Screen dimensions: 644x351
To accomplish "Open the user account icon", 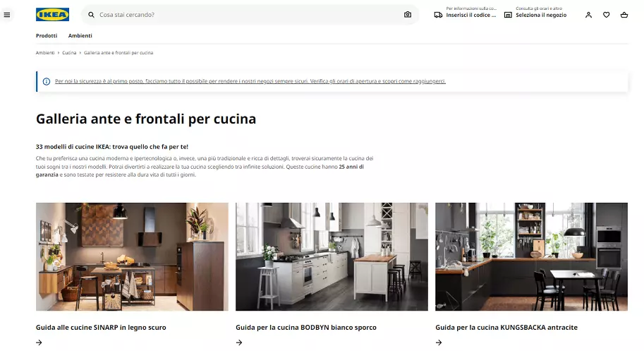I will point(588,15).
